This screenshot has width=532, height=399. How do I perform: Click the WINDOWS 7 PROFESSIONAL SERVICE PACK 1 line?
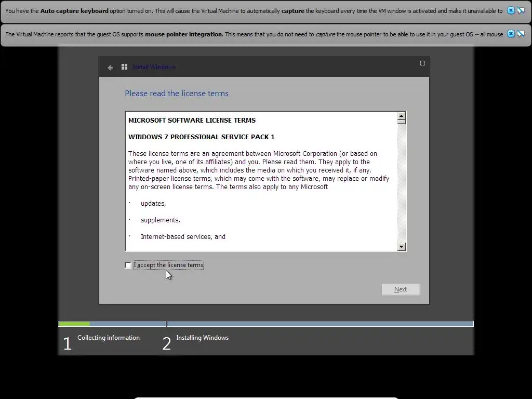[202, 137]
